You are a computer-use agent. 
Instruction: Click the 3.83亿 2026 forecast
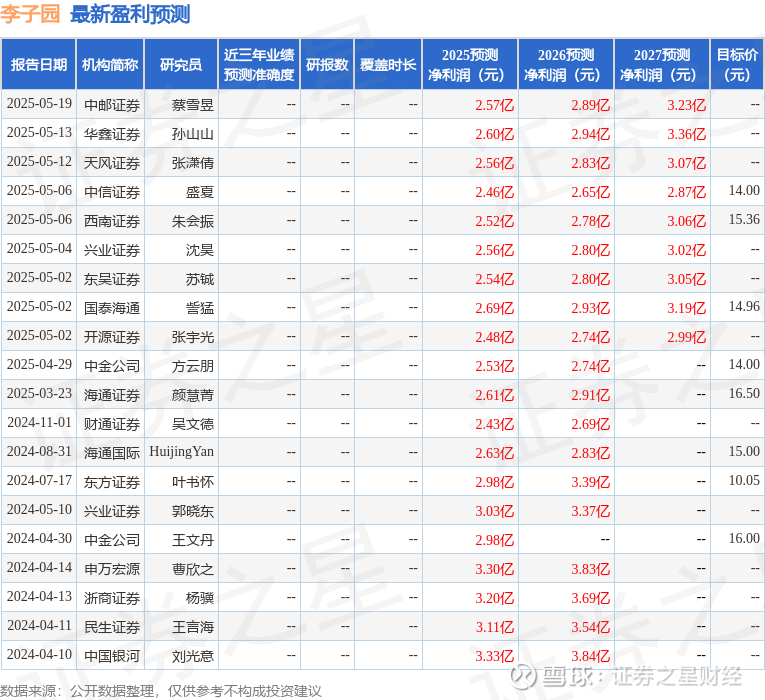tap(590, 569)
